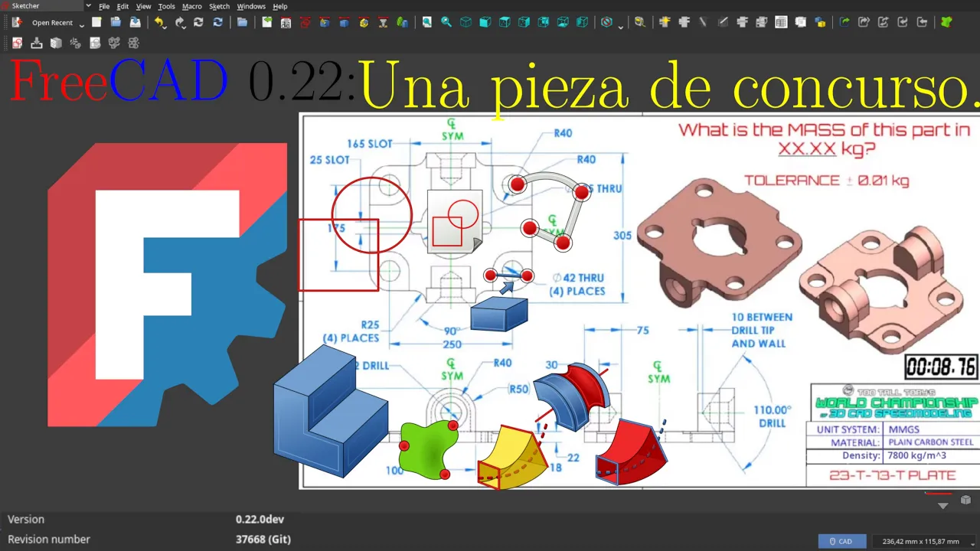Select the Rear view cube icon
980x551 pixels.
(544, 23)
